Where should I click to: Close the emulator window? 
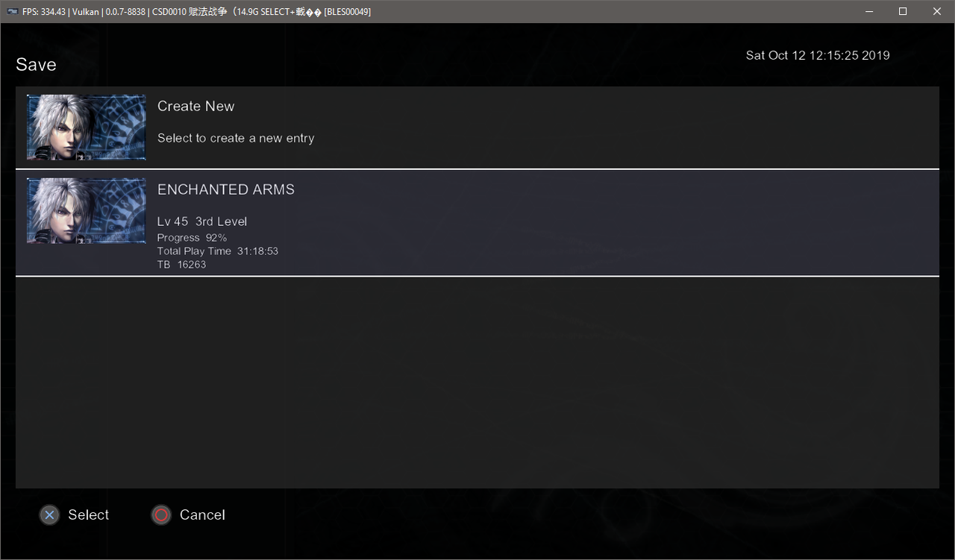(937, 11)
